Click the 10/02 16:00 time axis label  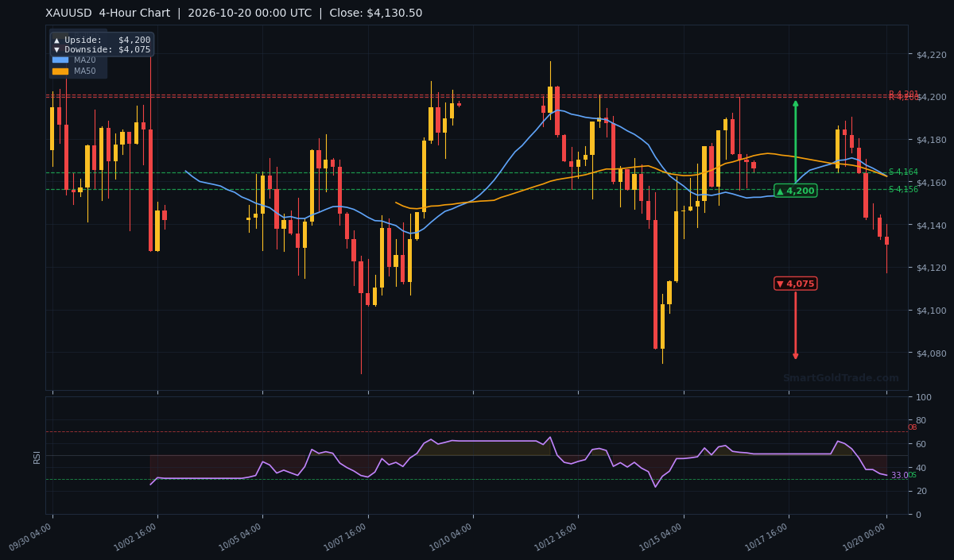click(135, 537)
